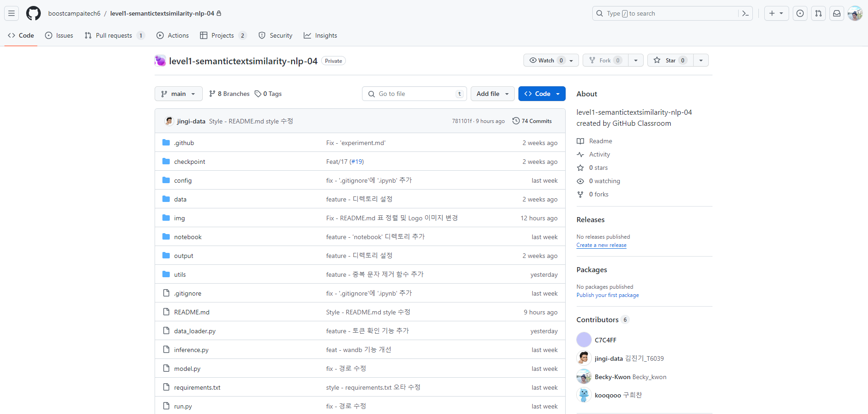
Task: Open the run.py file
Action: click(183, 406)
